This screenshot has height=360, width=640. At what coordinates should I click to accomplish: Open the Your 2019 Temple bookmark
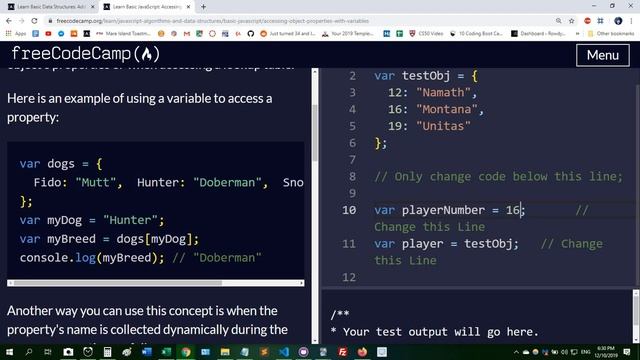pyautogui.click(x=347, y=33)
